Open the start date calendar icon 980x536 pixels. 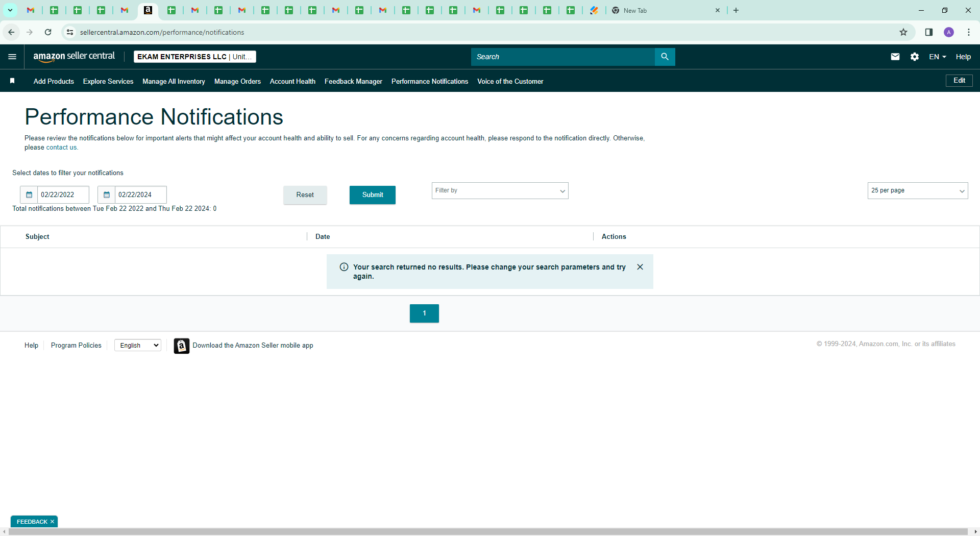29,194
